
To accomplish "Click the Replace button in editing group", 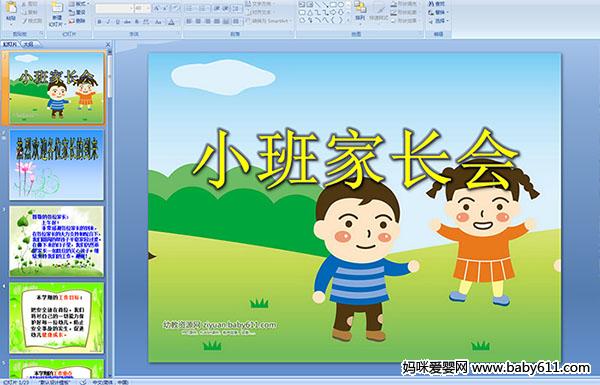I will 437,12.
